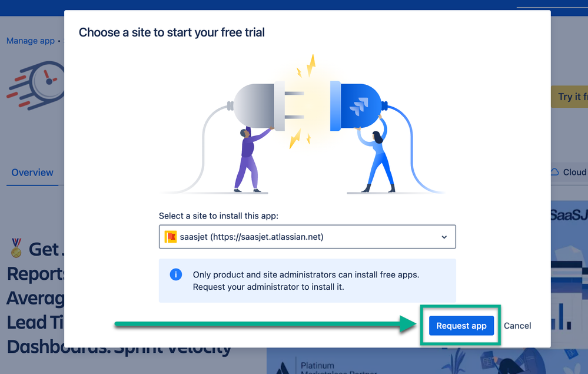Click the 'Only product and site administrators' message

pos(306,280)
